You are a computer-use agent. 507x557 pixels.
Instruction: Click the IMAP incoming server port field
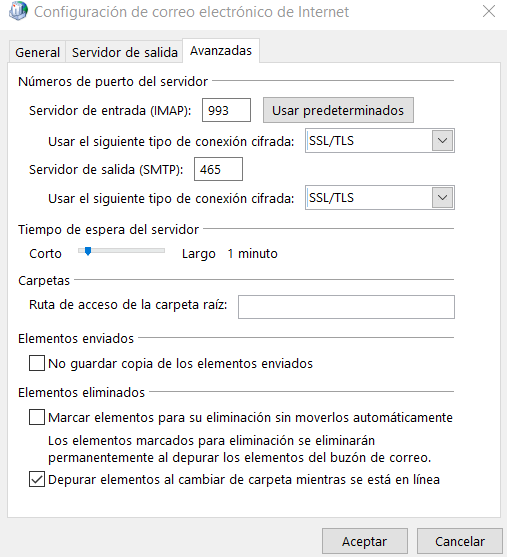click(x=226, y=110)
